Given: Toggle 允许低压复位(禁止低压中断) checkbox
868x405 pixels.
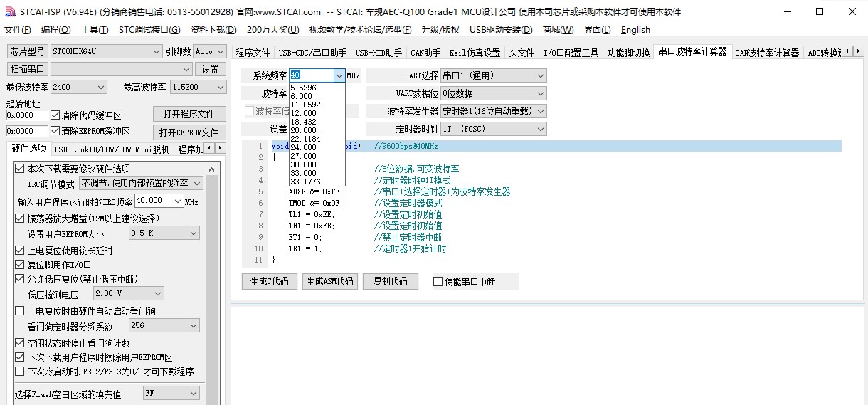Looking at the screenshot, I should click(20, 279).
